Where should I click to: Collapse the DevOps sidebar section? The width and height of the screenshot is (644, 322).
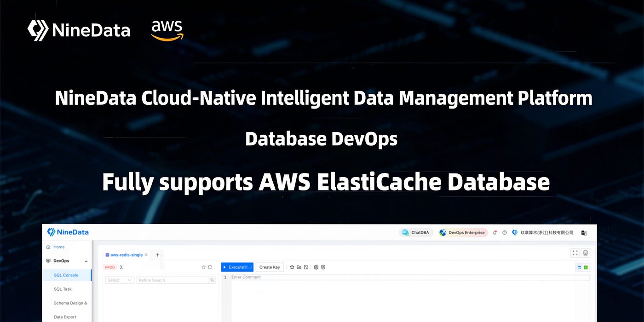[86, 261]
